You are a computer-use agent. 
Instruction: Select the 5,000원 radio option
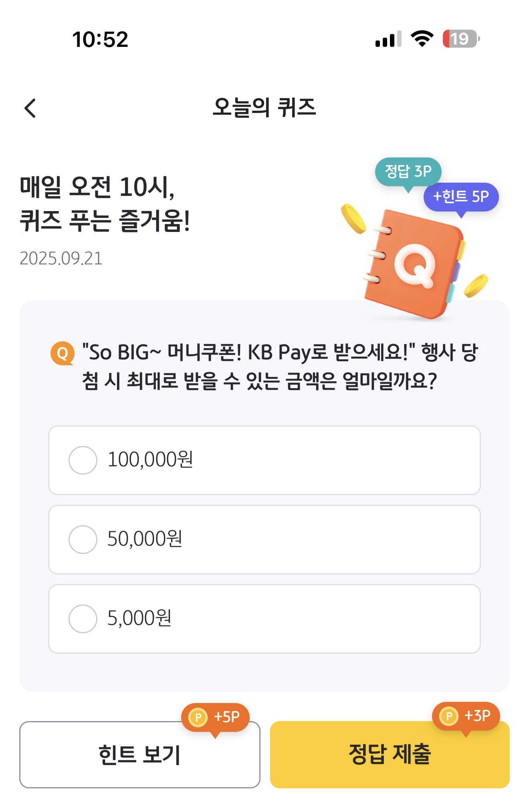264,619
